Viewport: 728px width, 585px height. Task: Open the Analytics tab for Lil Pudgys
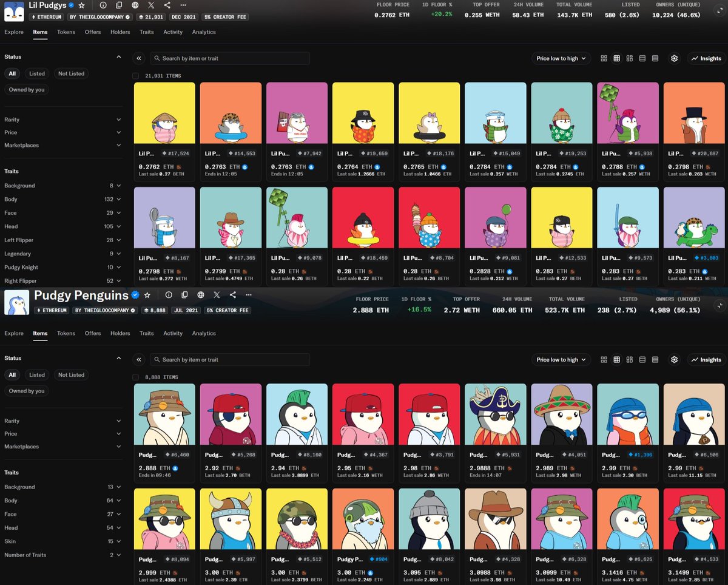pyautogui.click(x=204, y=32)
